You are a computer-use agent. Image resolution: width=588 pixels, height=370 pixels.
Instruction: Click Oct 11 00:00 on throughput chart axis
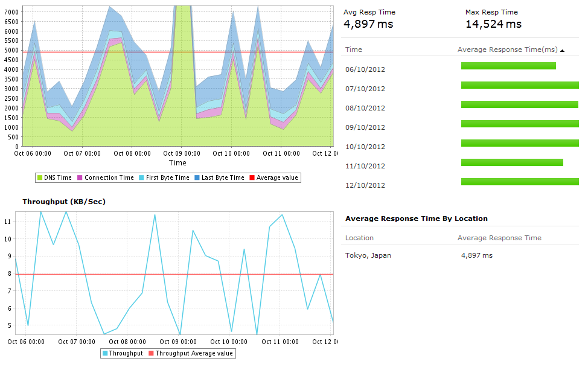(x=280, y=342)
